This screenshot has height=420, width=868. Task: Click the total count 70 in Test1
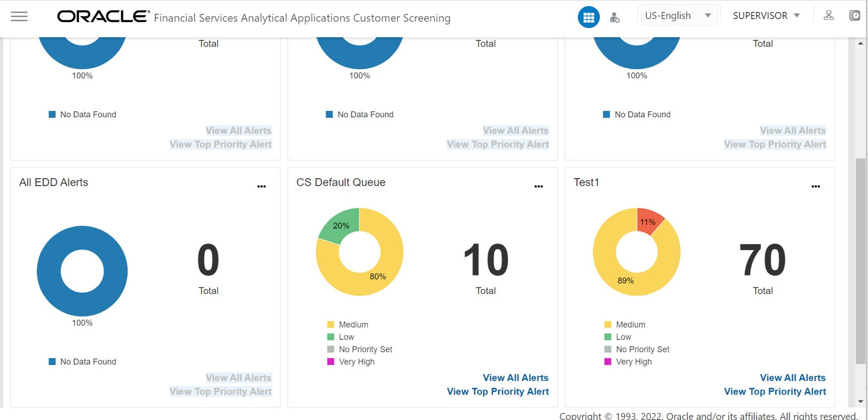tap(763, 260)
